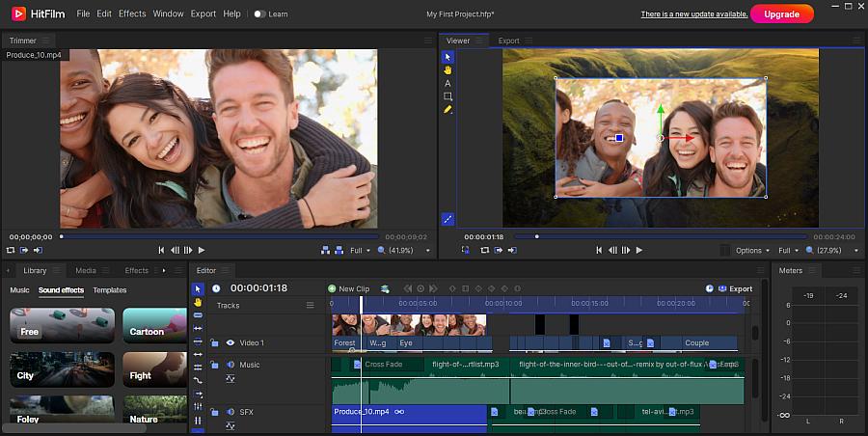Click the loop playback icon in Trimmer

tap(11, 250)
